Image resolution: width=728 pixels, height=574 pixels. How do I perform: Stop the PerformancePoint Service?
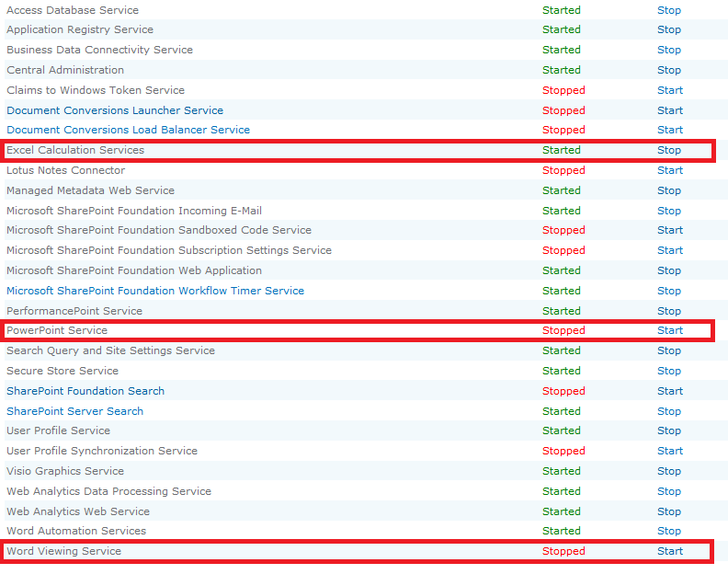tap(668, 311)
